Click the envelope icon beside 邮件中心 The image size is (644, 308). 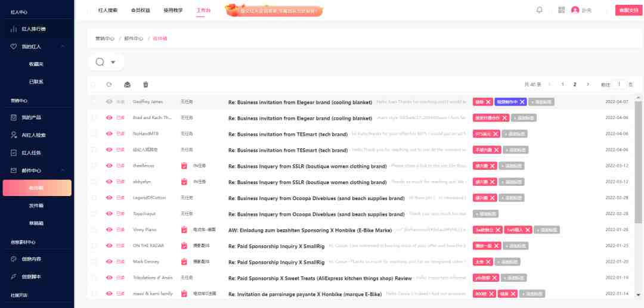14,170
